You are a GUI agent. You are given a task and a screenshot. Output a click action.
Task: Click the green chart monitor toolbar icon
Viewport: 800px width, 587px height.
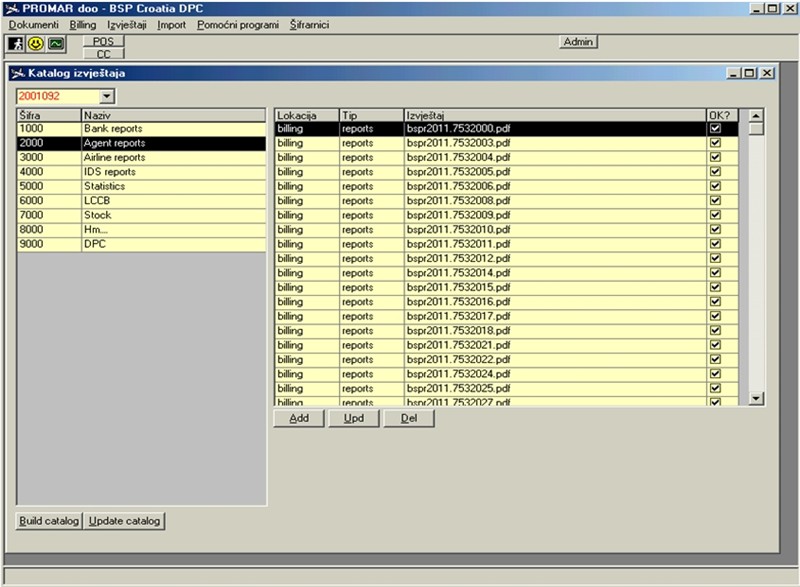tap(56, 44)
